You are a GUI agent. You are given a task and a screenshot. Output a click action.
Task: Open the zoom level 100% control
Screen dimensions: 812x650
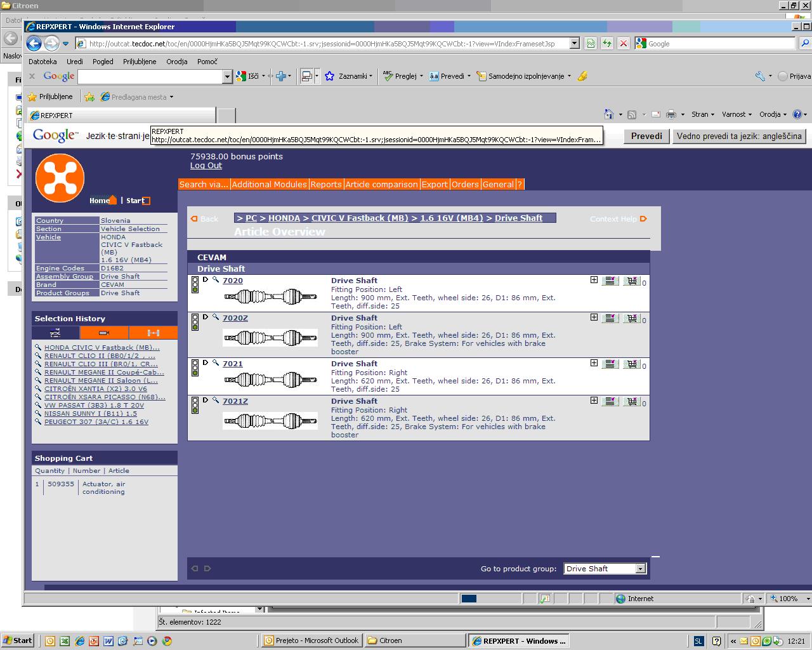pos(789,599)
